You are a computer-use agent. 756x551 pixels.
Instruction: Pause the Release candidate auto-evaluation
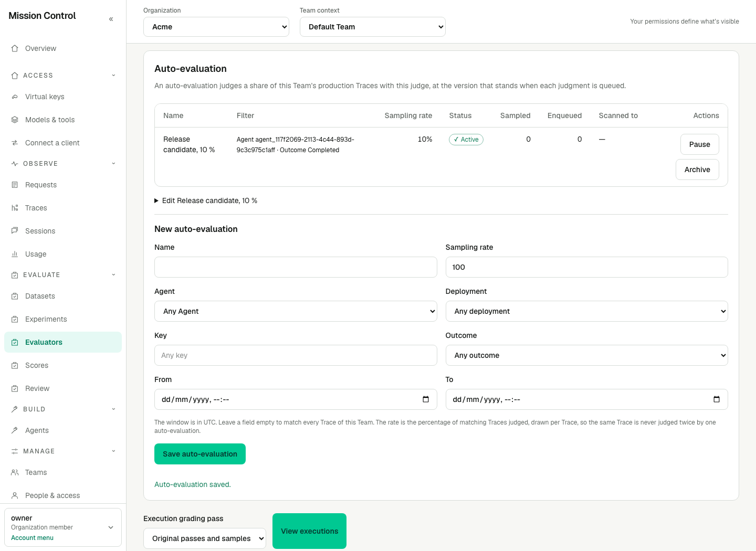699,144
